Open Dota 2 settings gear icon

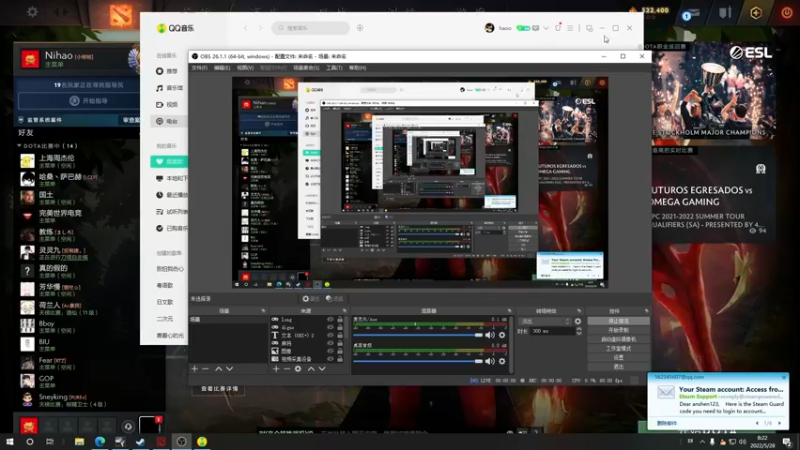coord(32,12)
